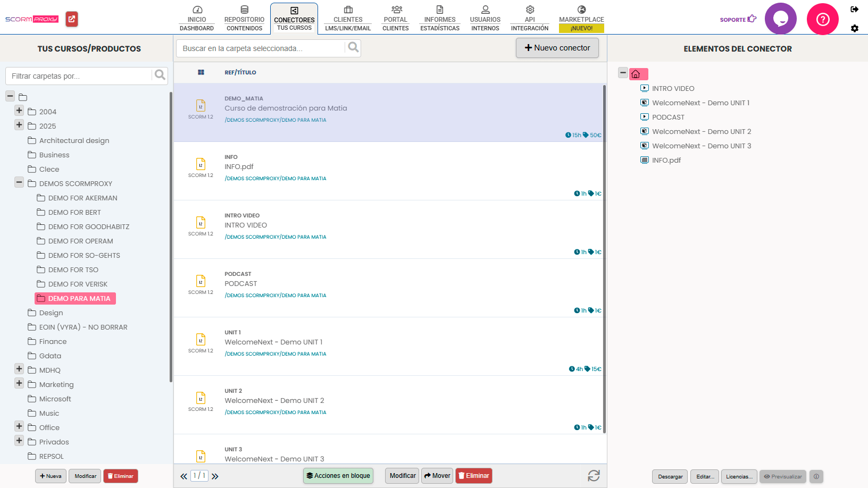Select the CONECTORES Tus Cursos tab
This screenshot has width=868, height=488.
tap(294, 19)
